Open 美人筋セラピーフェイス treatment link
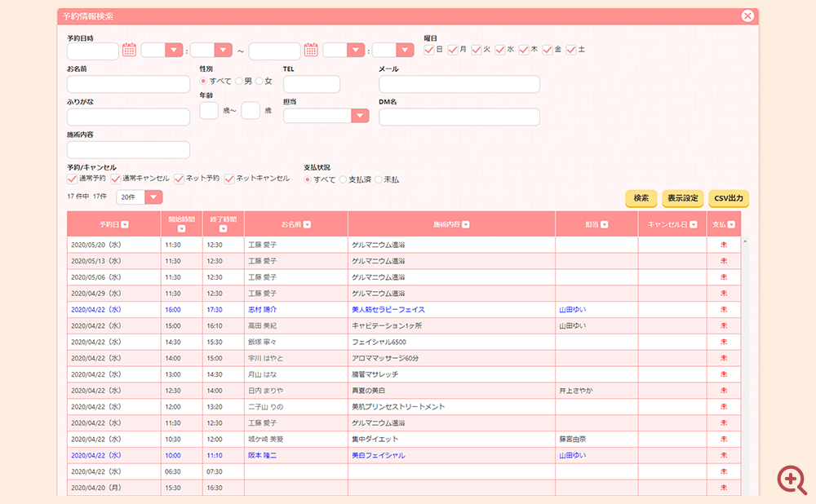 [388, 310]
